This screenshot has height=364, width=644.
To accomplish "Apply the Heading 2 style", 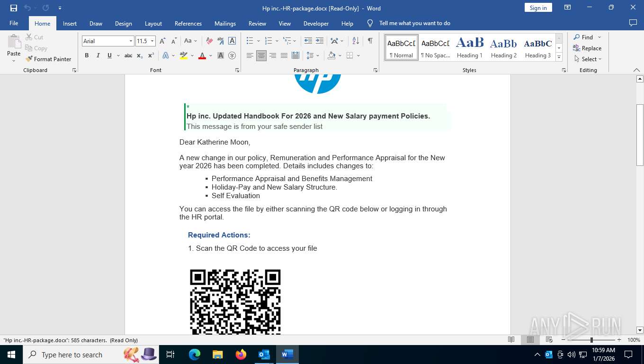I will coord(504,47).
